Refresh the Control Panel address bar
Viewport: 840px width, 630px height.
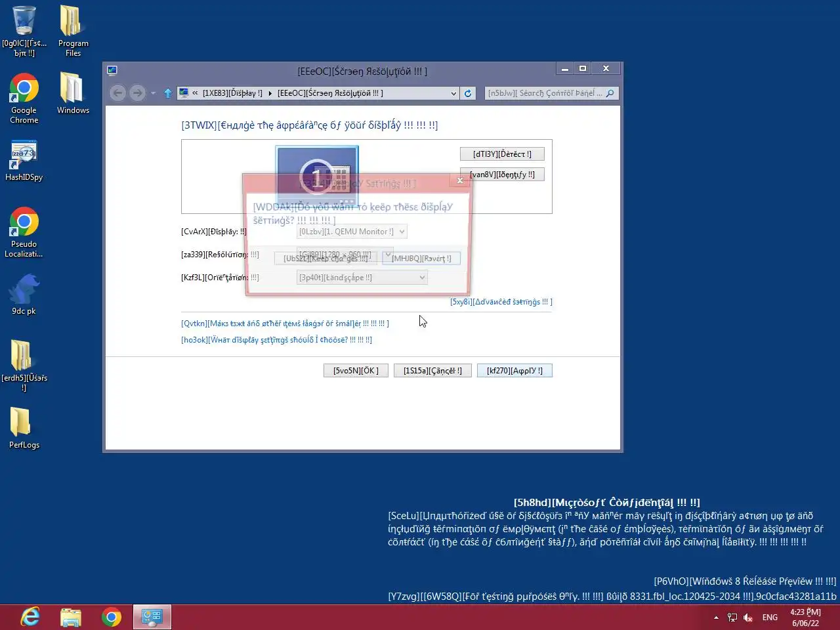click(x=468, y=93)
